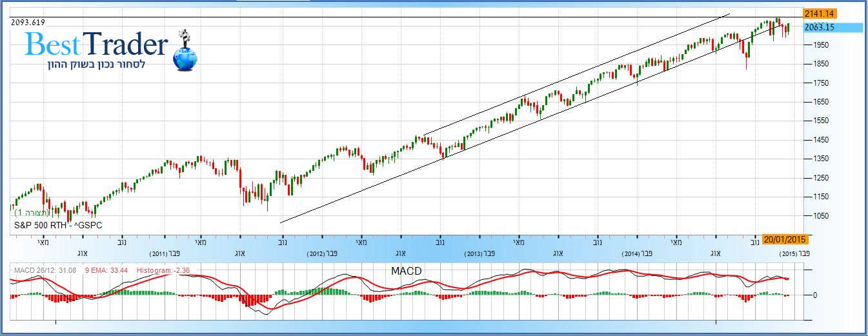Click the 2093.619 value label at top left

coord(29,23)
